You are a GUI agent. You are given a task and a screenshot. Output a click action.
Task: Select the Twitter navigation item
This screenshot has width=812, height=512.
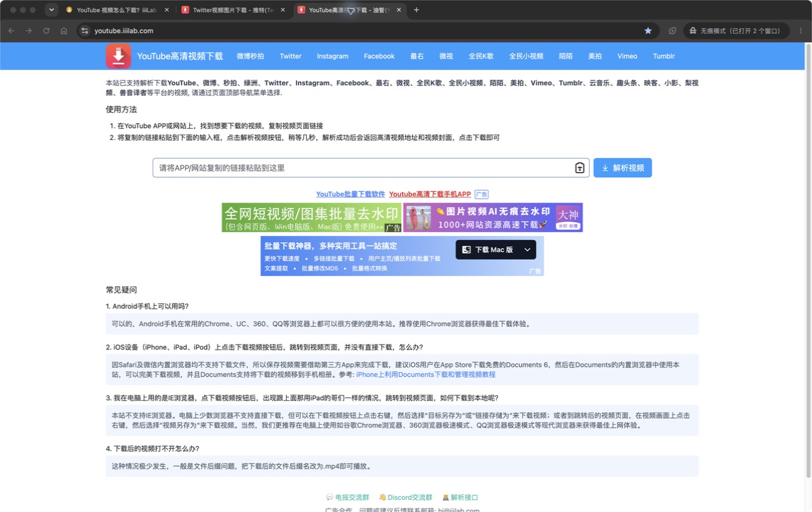pos(291,56)
